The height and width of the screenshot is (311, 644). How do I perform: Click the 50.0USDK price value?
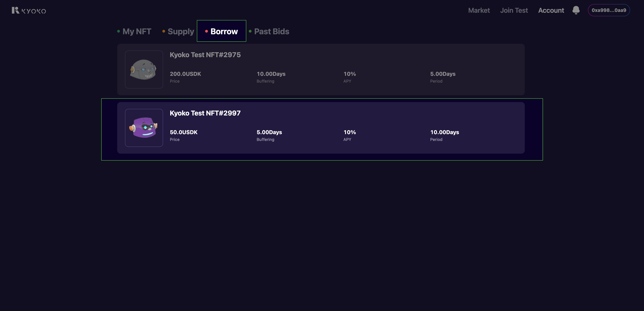click(184, 132)
